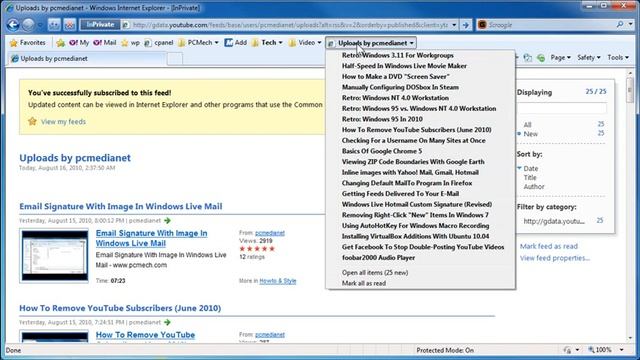Open the Yahoo Mail bookmark
Image resolution: width=640 pixels, height=360 pixels.
tap(105, 42)
